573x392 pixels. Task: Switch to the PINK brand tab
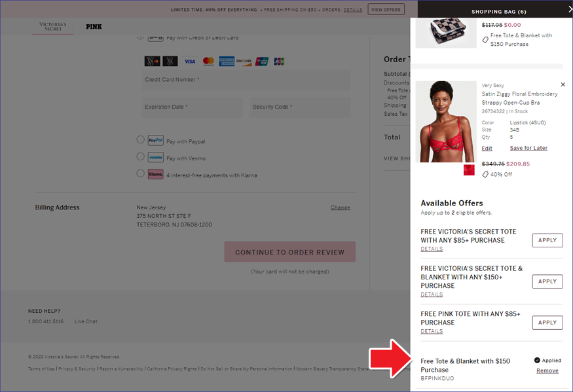pyautogui.click(x=94, y=27)
